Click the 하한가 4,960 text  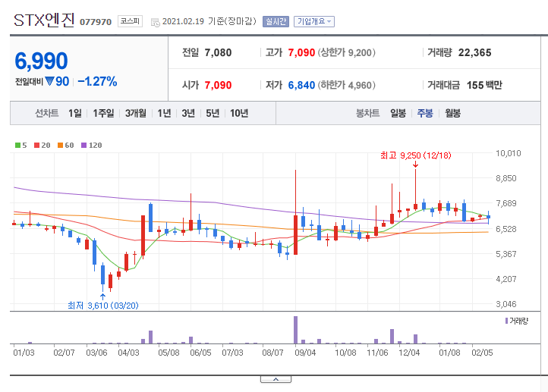coord(346,85)
